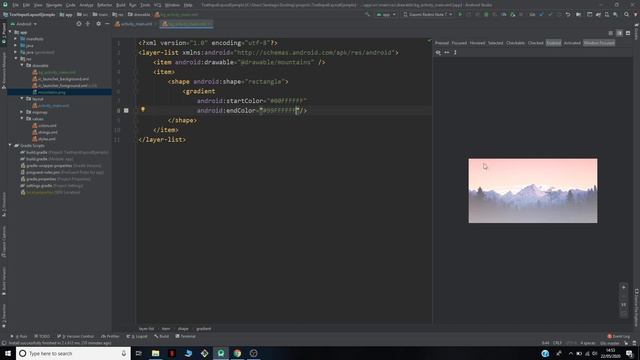This screenshot has width=640, height=360.
Task: Click the microphone icon in taskbar search
Action: [x=124, y=353]
